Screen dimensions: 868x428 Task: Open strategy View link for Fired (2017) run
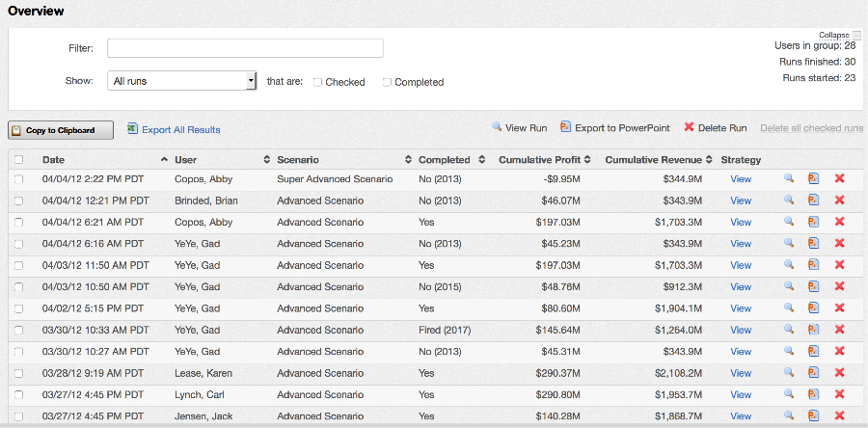point(741,330)
